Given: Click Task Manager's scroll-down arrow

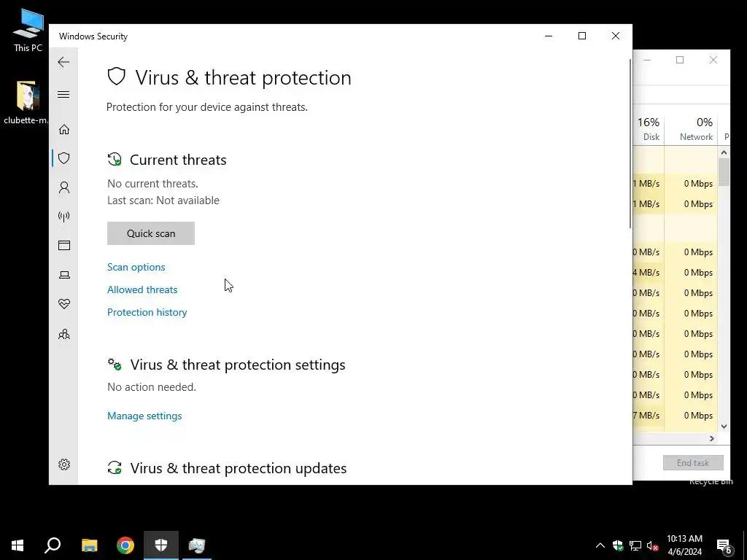Looking at the screenshot, I should click(x=724, y=427).
